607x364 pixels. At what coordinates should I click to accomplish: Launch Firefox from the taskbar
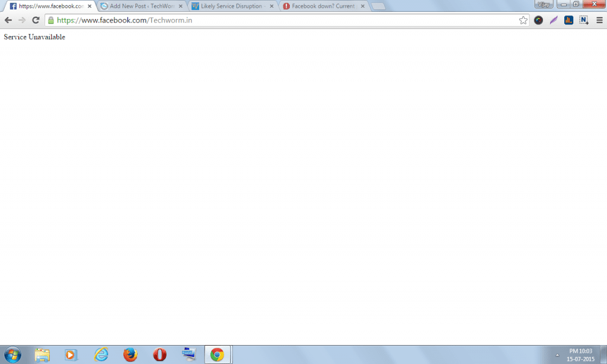click(x=130, y=355)
